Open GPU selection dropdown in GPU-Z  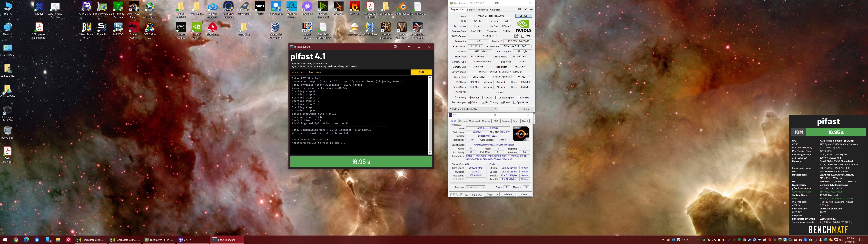click(x=473, y=109)
